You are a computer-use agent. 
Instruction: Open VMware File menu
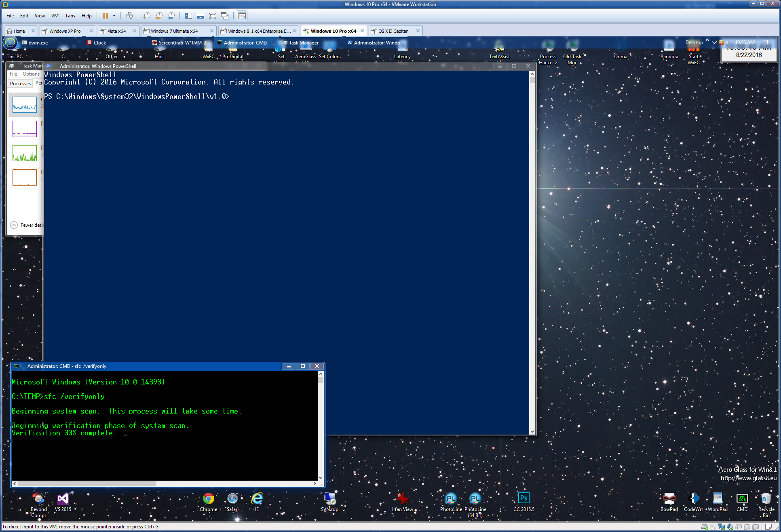pos(10,16)
